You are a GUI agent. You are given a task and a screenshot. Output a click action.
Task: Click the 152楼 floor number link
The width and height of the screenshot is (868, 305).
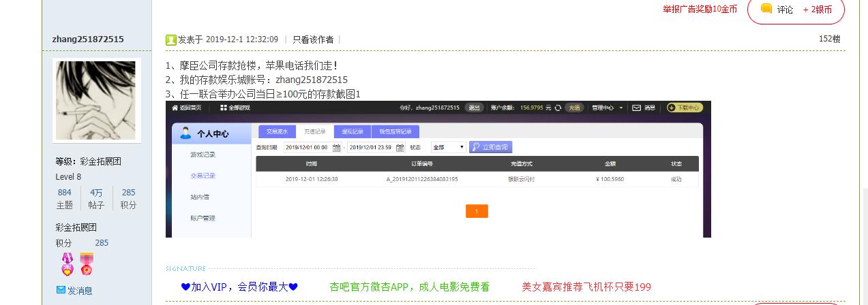pos(830,39)
